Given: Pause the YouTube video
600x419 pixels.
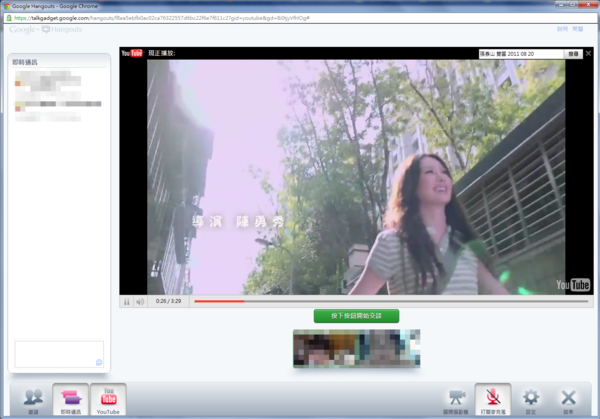Looking at the screenshot, I should pos(127,301).
